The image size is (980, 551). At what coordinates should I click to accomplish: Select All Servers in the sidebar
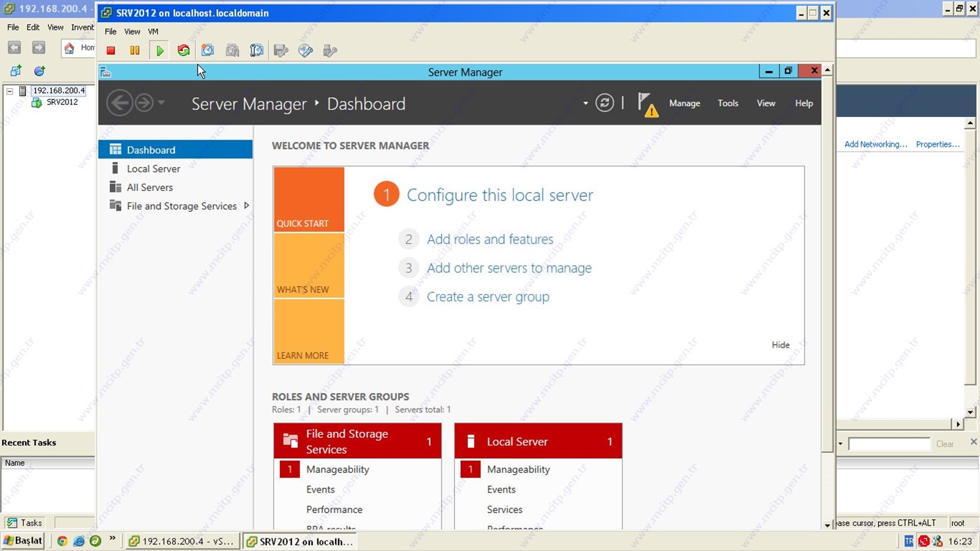click(175, 187)
